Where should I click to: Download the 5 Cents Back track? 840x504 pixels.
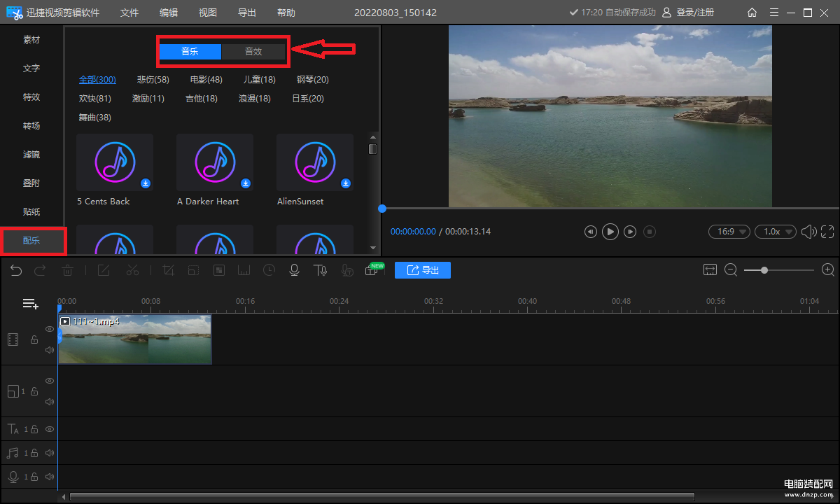tap(146, 183)
